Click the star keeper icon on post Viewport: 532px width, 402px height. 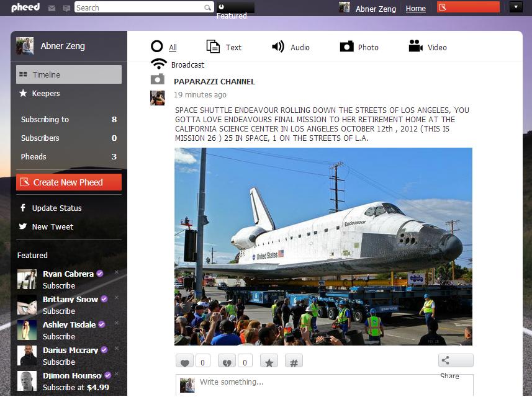pos(269,362)
